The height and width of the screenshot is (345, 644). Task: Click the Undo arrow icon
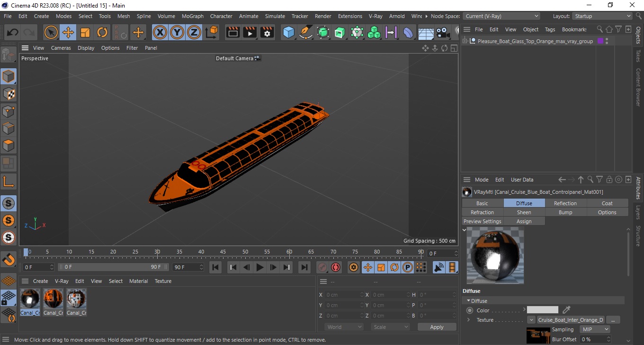[x=12, y=33]
